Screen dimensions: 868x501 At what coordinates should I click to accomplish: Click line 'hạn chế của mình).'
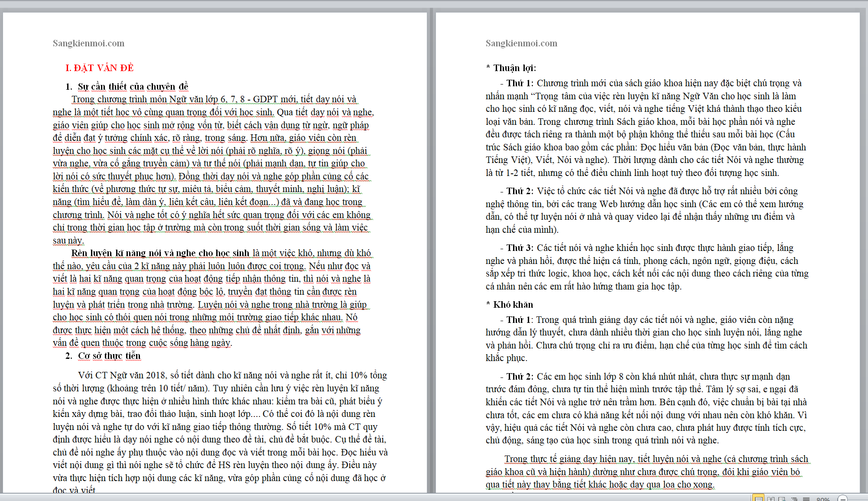[x=522, y=230]
